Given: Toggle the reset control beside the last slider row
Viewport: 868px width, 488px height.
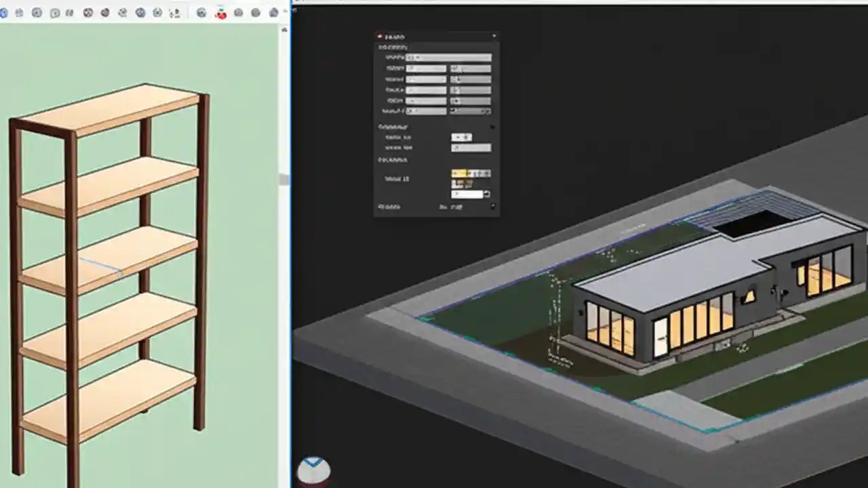Looking at the screenshot, I should point(486,110).
